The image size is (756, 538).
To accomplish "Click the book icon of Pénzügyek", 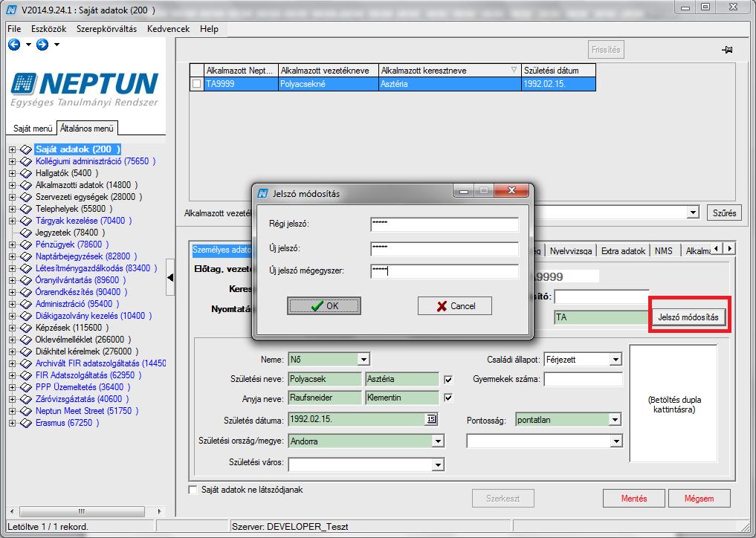I will [x=26, y=244].
